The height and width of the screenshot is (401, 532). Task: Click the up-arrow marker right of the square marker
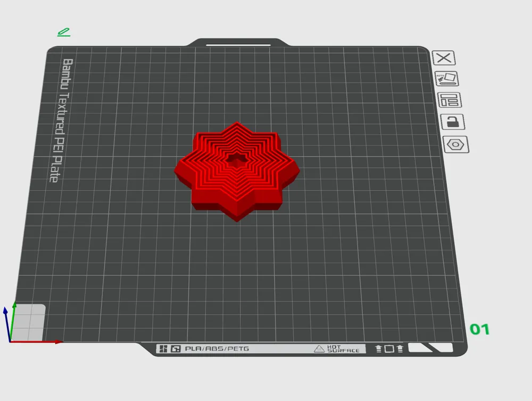pyautogui.click(x=400, y=348)
